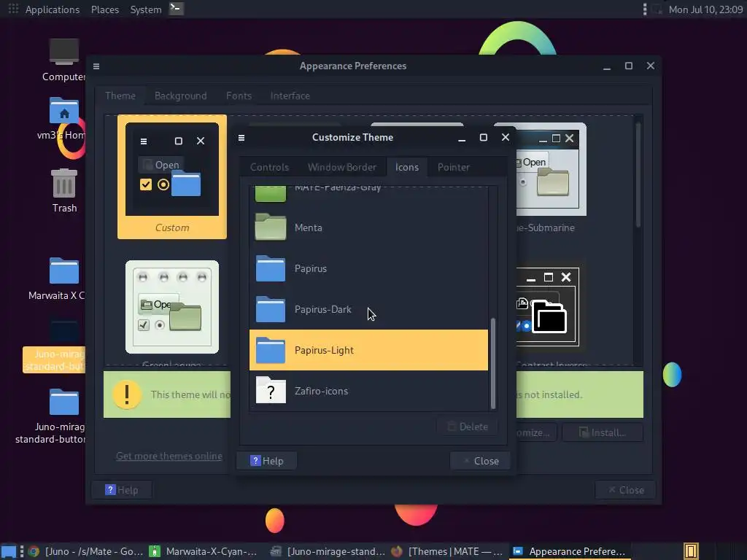Open the Marwaita X folder on desktop

pos(64,271)
